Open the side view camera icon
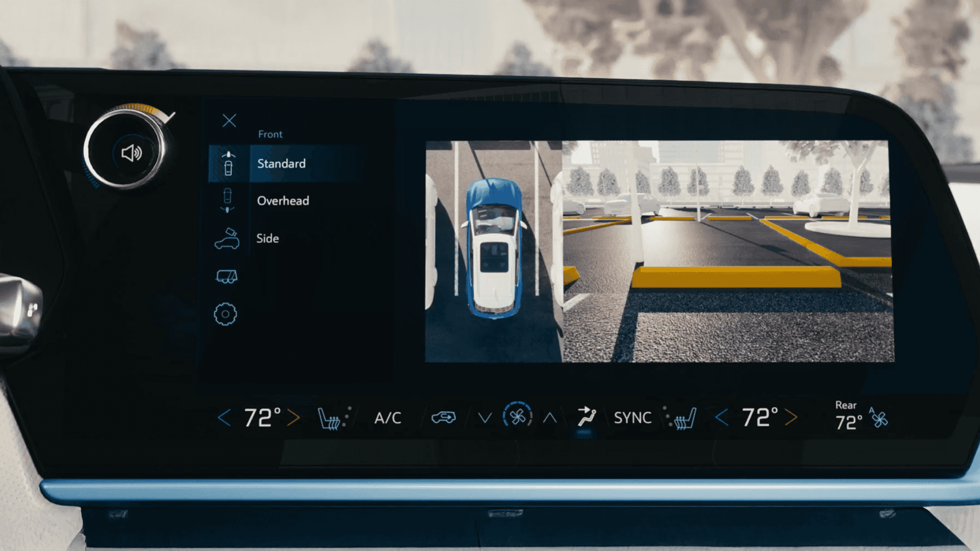980x551 pixels. (227, 238)
